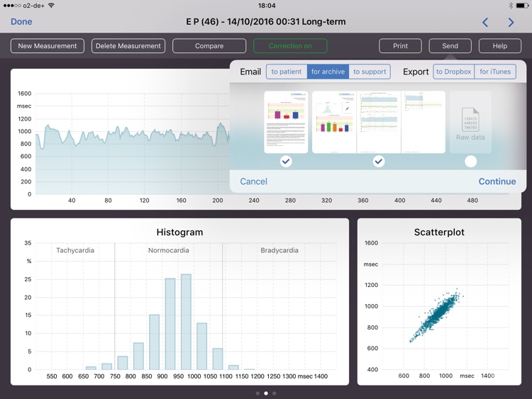Tap the Raw data file icon

tap(470, 119)
